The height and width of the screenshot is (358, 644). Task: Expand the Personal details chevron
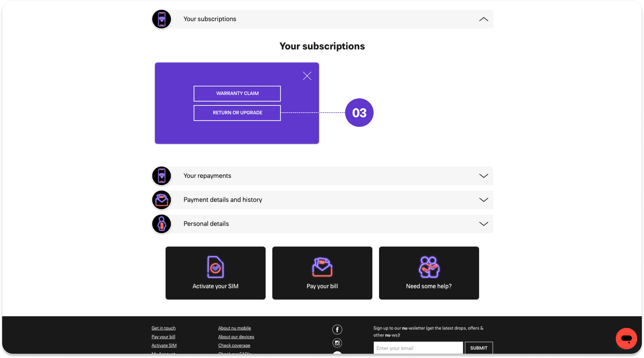click(x=484, y=224)
